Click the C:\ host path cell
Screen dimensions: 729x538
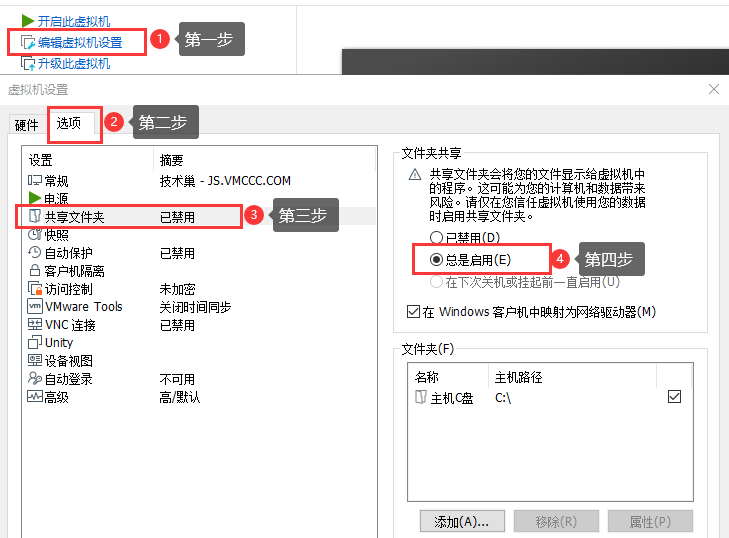[503, 398]
